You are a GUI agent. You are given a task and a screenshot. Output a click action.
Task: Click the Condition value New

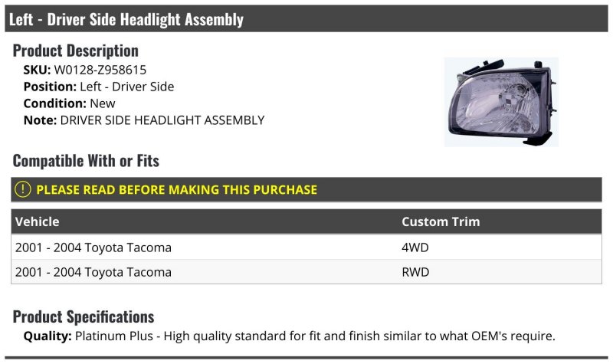tap(103, 103)
